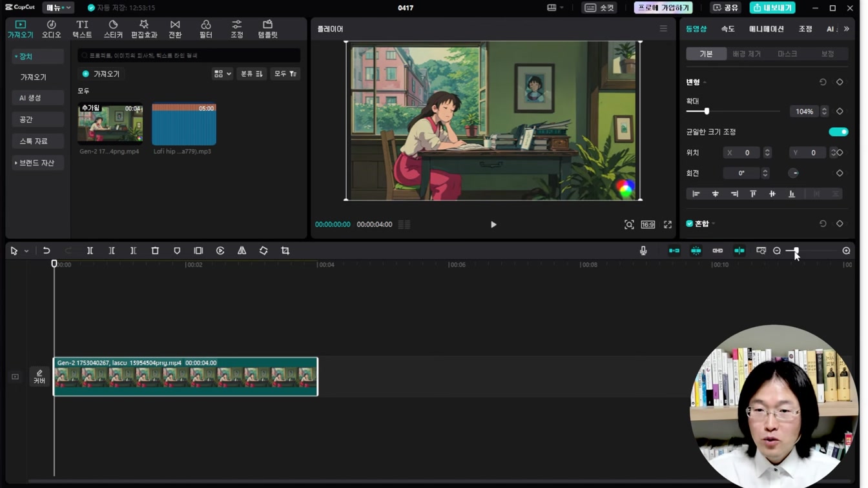Viewport: 868px width, 488px height.
Task: Switch to the 속도 tab
Action: click(x=728, y=29)
